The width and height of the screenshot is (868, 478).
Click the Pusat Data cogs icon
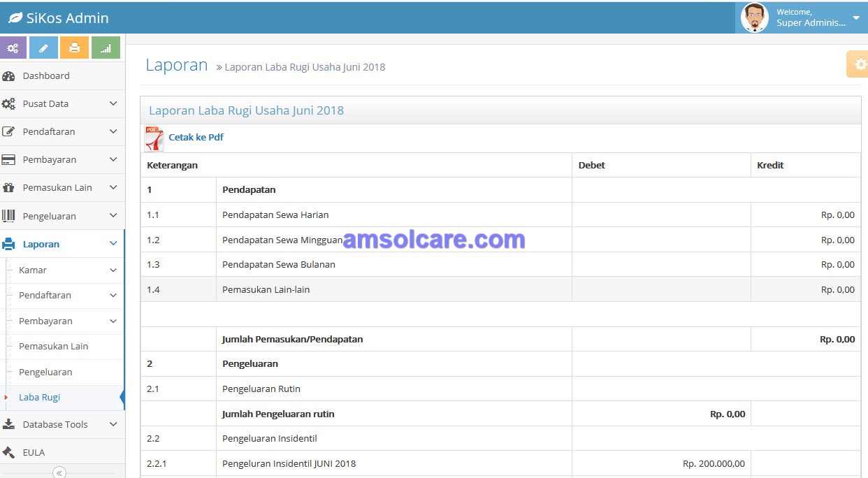point(8,104)
